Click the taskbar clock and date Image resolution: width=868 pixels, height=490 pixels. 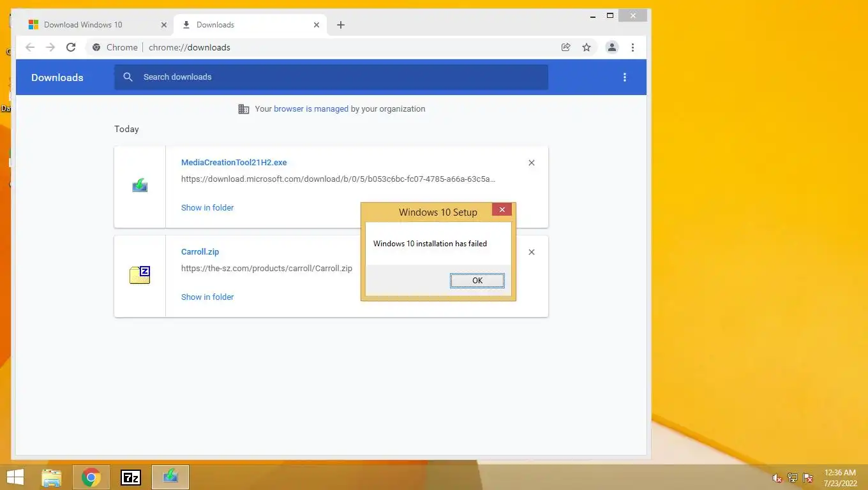(x=840, y=478)
